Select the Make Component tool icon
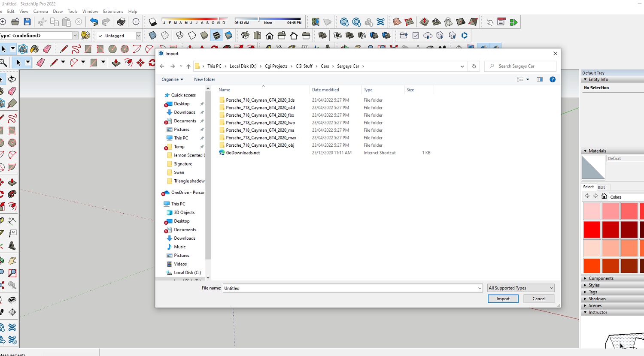The image size is (644, 356). [23, 49]
